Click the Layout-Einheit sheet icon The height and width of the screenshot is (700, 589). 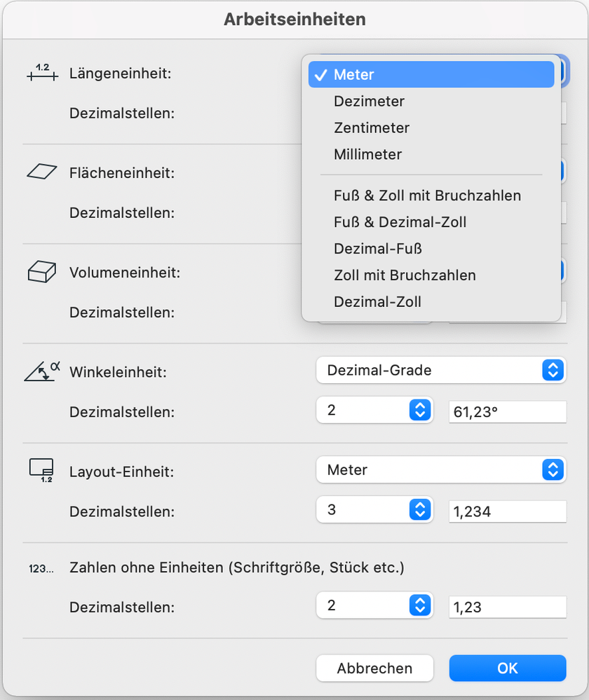point(41,469)
